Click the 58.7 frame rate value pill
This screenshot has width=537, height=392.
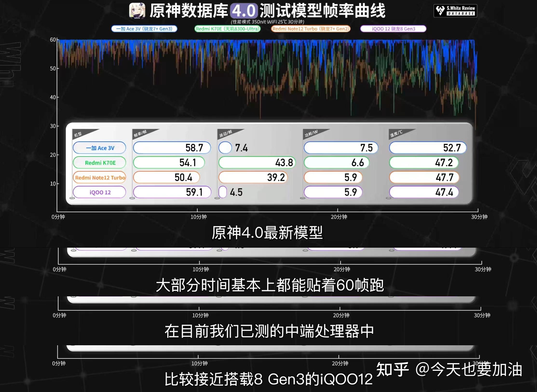[x=172, y=148]
